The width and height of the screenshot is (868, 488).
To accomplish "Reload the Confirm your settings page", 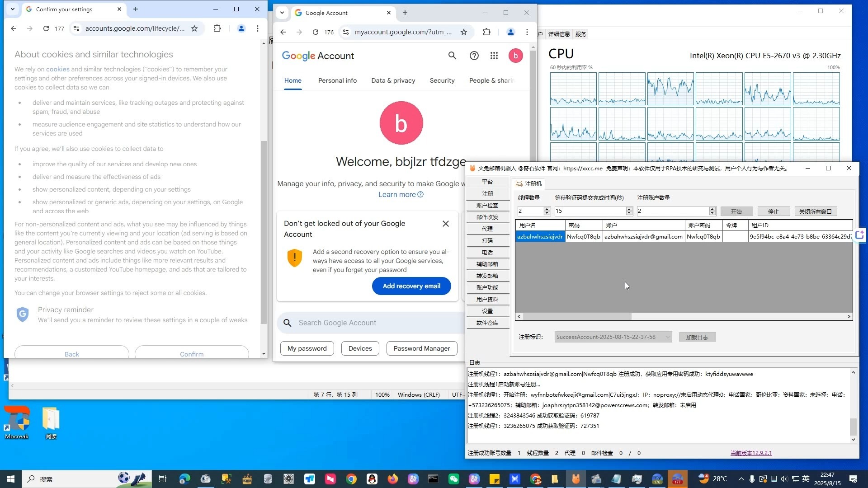I will [x=46, y=28].
